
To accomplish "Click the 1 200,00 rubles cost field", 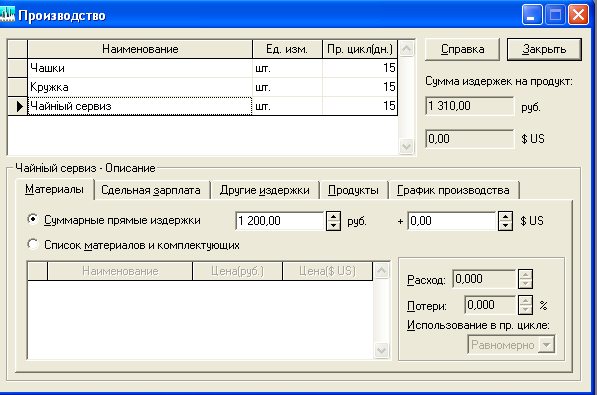I will point(279,221).
